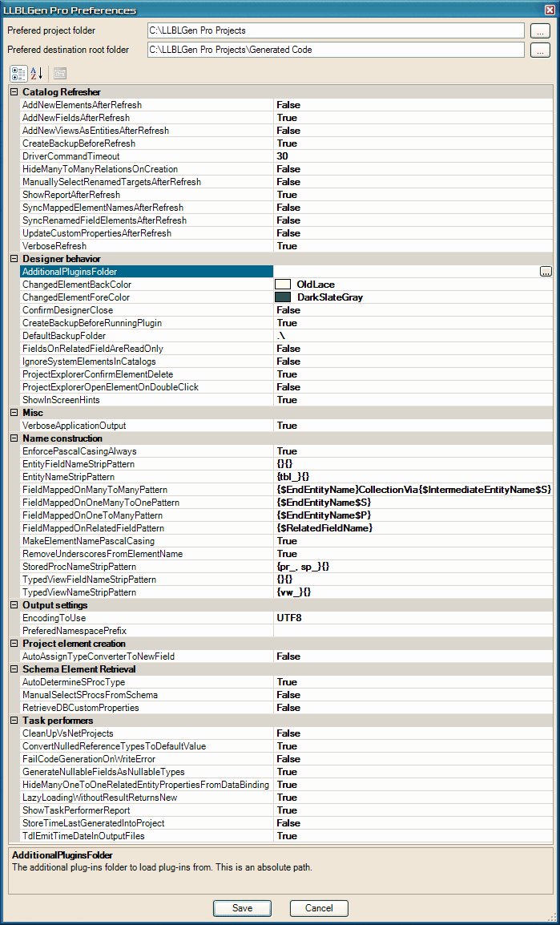Select RemoveUnderscoresFromElementName property

tap(103, 554)
